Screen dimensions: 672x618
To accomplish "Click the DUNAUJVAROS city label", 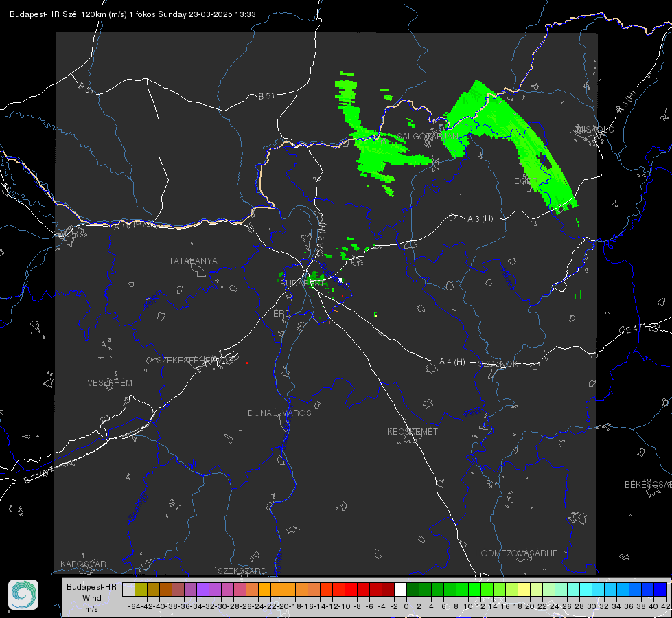I will [x=279, y=413].
